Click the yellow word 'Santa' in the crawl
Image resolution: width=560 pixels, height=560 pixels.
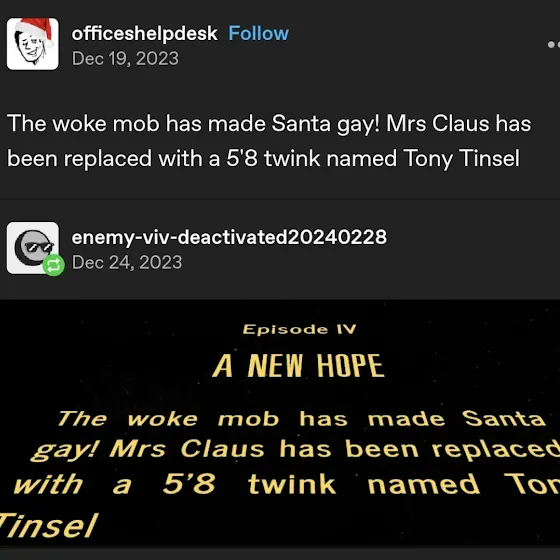click(x=504, y=418)
